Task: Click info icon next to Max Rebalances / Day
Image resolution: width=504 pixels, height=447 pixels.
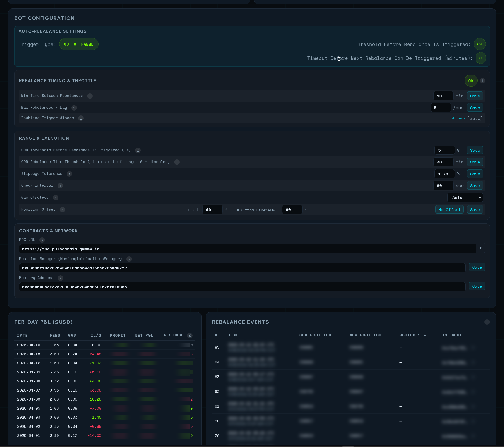Action: click(74, 108)
